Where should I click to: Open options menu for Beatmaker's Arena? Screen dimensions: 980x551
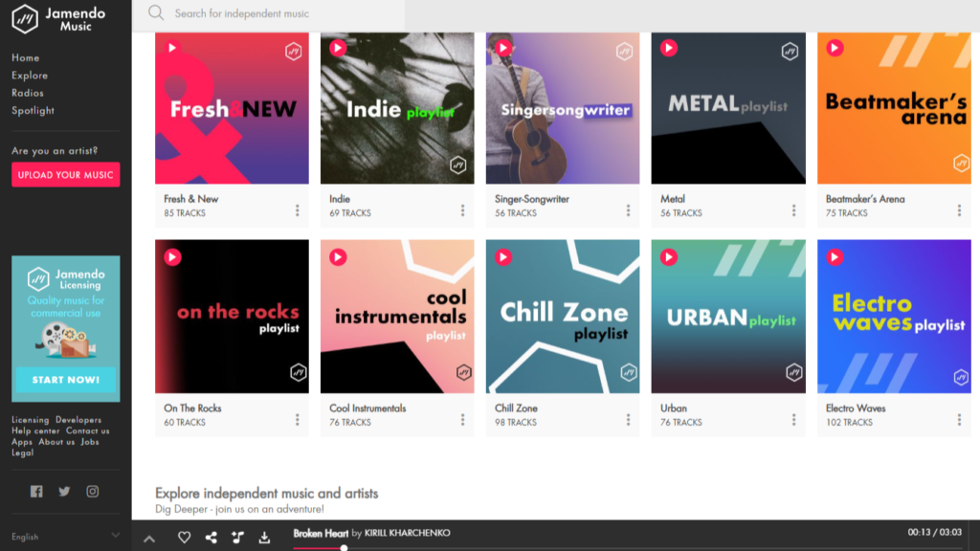point(959,210)
